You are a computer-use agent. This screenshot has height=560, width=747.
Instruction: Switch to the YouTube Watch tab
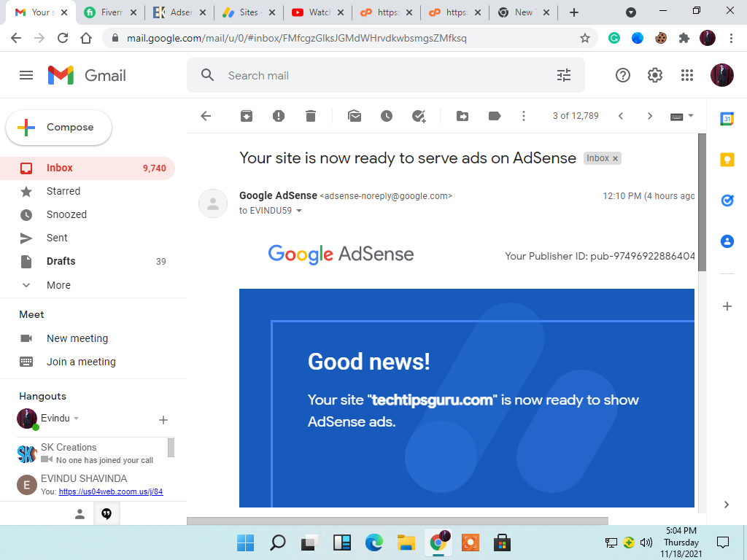coord(317,12)
